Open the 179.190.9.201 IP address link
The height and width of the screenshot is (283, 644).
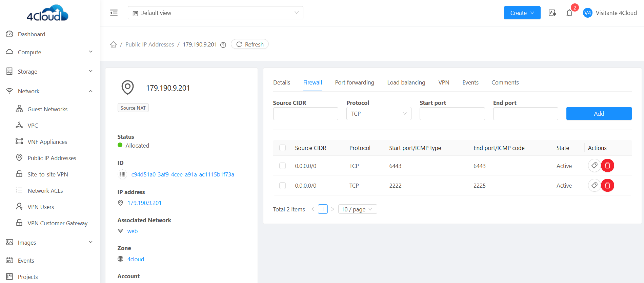point(144,203)
